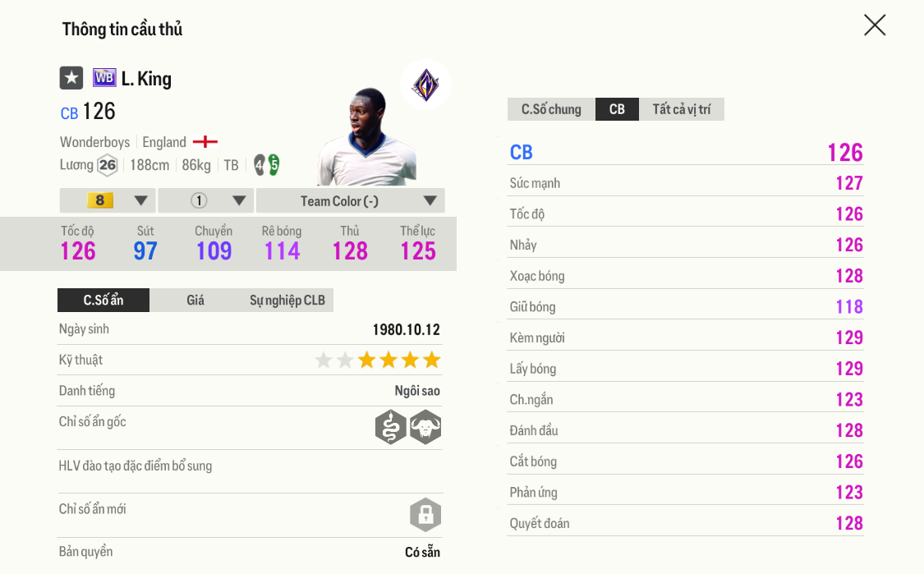Toggle the favorite star for L. King
Image resolution: width=924 pixels, height=574 pixels.
[71, 78]
